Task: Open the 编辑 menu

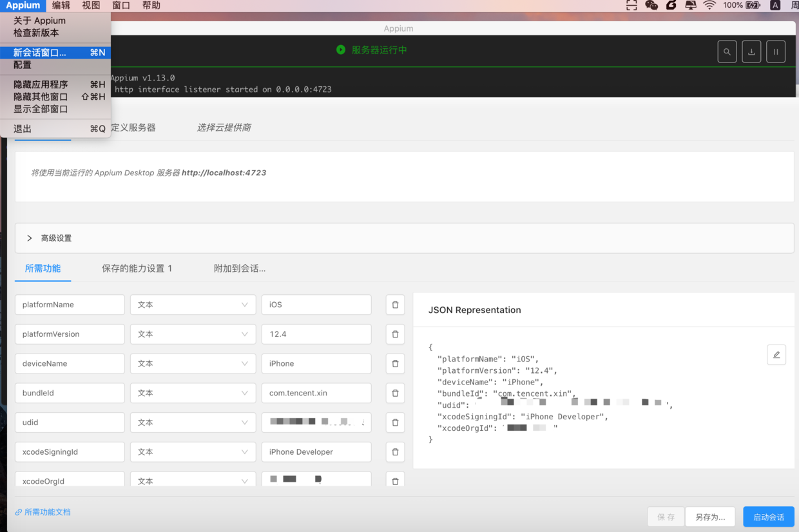Action: pyautogui.click(x=61, y=5)
